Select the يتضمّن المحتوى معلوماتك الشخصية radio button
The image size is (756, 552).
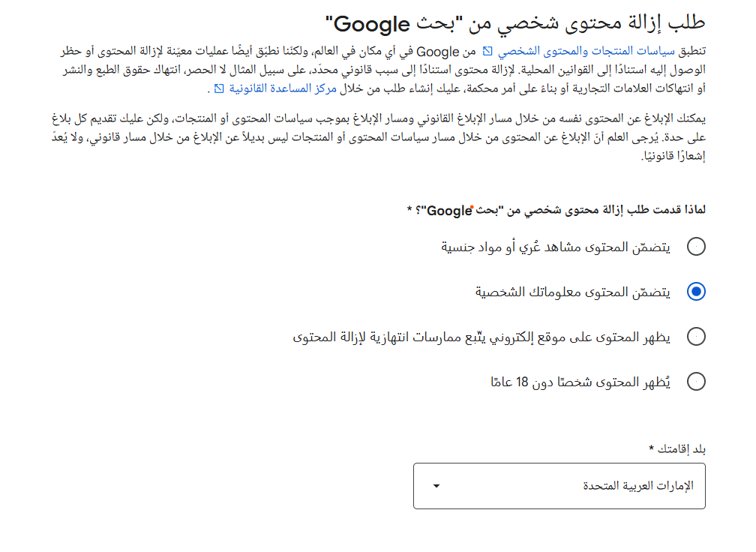click(696, 292)
